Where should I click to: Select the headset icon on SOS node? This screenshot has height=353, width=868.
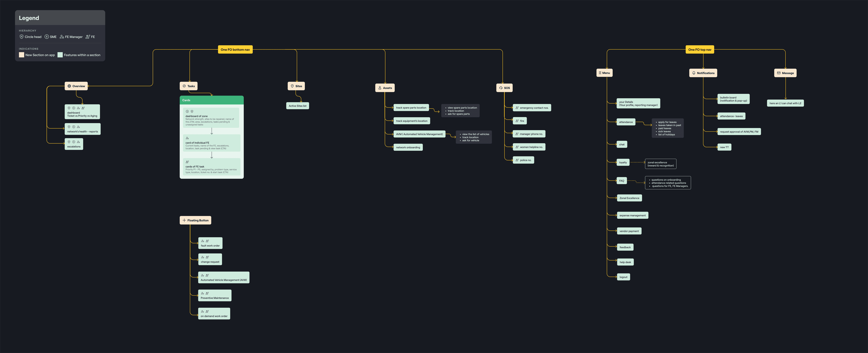tap(501, 88)
